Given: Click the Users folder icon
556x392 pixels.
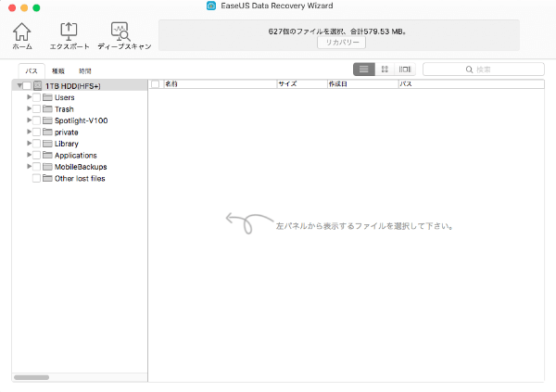Looking at the screenshot, I should click(47, 97).
